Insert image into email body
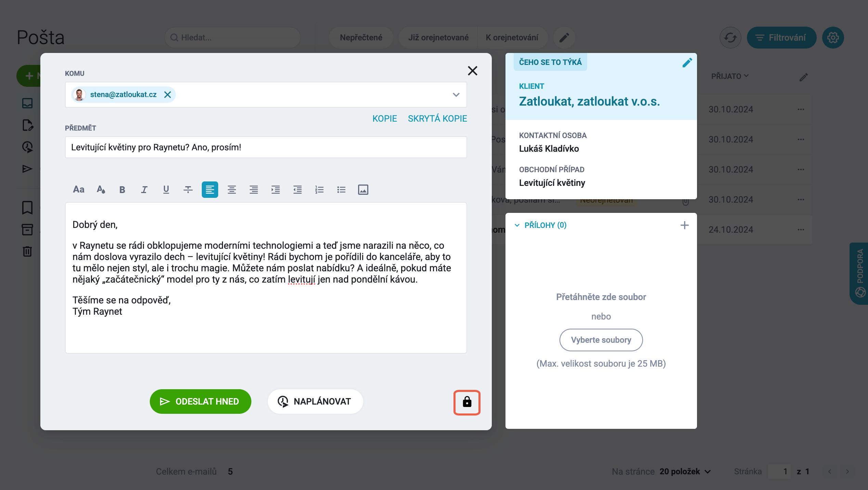The image size is (868, 490). [363, 189]
